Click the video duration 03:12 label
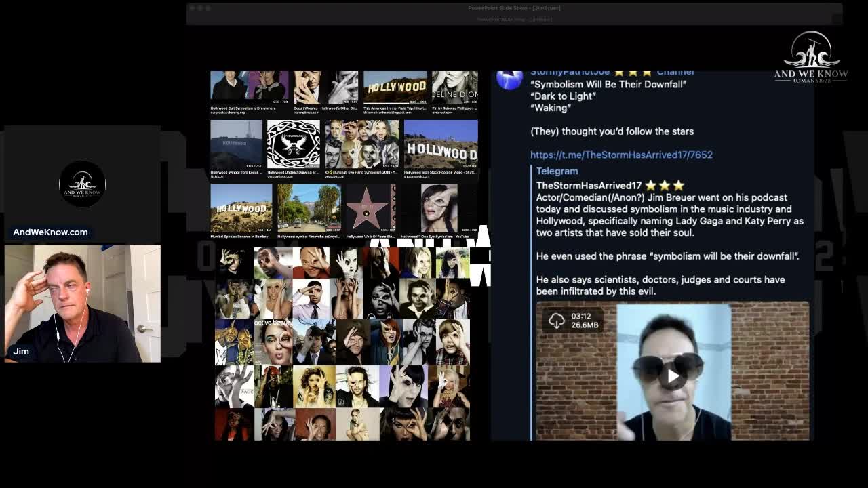 581,316
